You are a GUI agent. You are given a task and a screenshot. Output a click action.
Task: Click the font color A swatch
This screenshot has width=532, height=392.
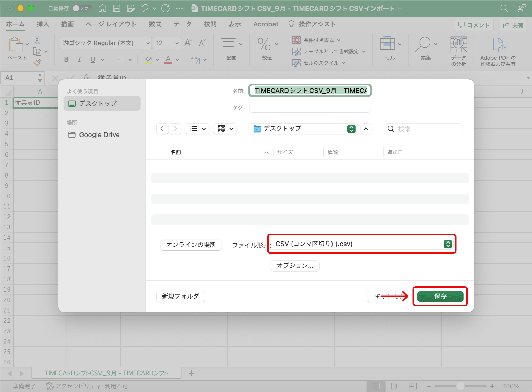pyautogui.click(x=168, y=59)
